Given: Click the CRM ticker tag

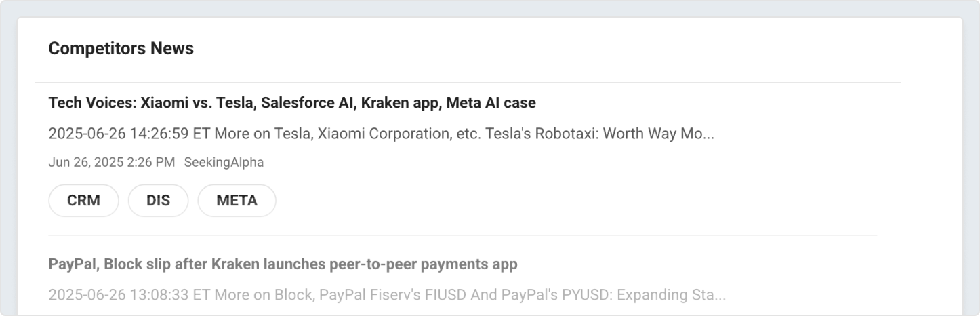Looking at the screenshot, I should (83, 201).
